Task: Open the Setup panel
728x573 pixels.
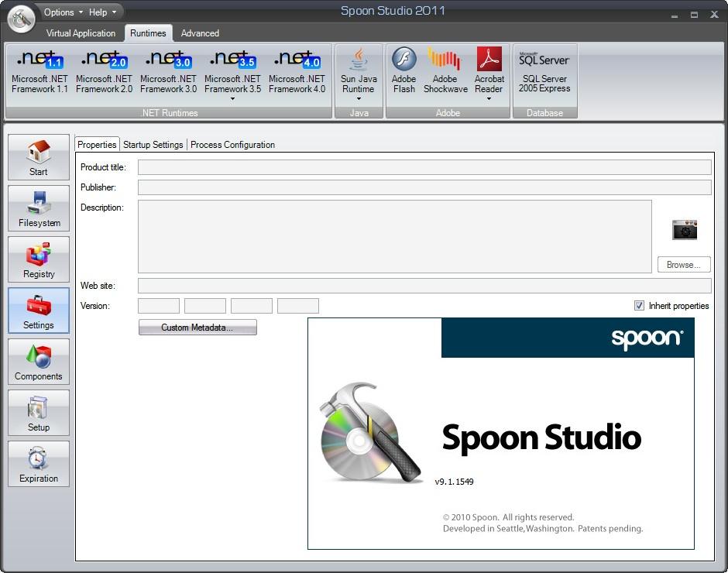Action: pyautogui.click(x=39, y=413)
